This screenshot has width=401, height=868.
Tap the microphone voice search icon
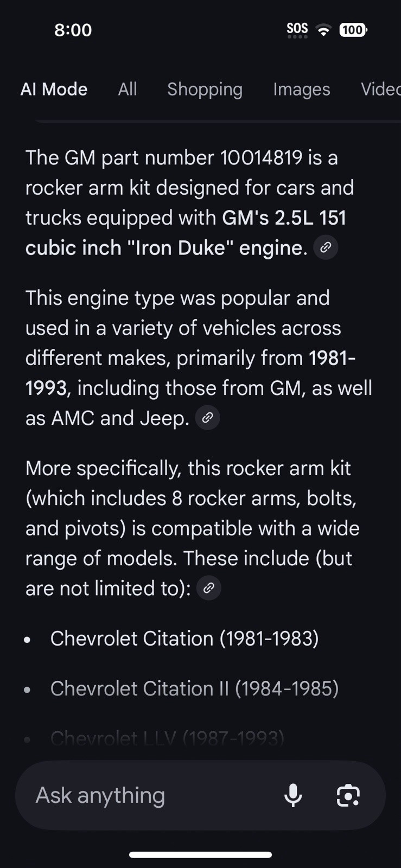point(293,795)
